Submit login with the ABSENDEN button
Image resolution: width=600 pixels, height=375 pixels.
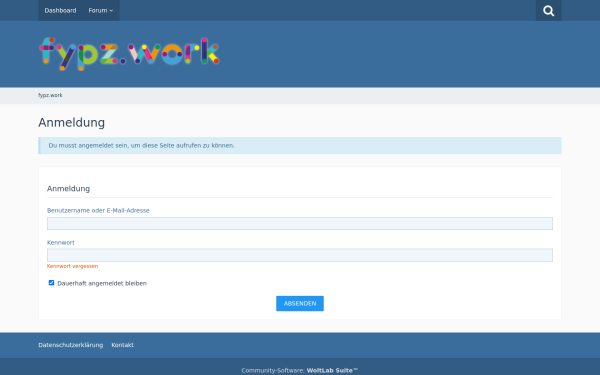(300, 303)
